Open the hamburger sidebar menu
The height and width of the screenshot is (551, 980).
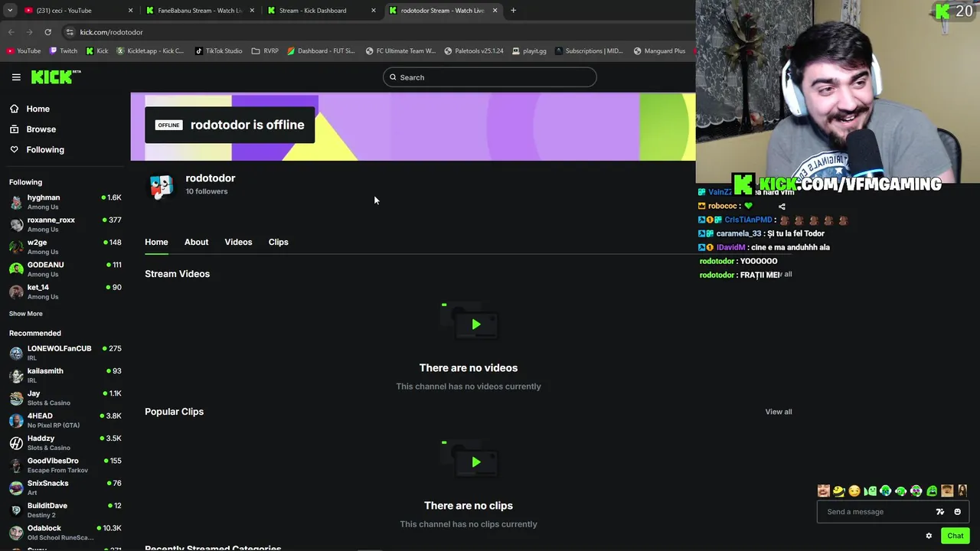[x=16, y=77]
